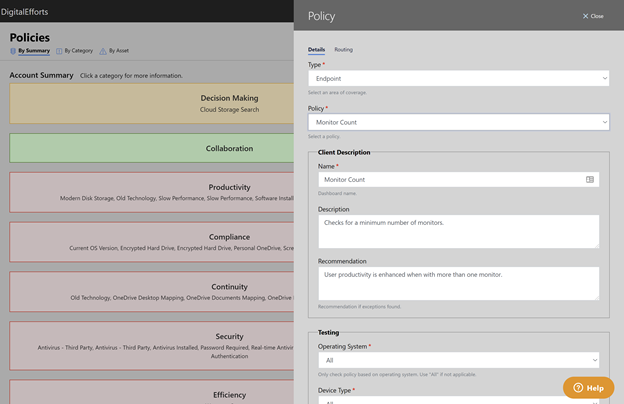The width and height of the screenshot is (624, 404).
Task: Open the Type dropdown showing Endpoint
Action: 458,78
